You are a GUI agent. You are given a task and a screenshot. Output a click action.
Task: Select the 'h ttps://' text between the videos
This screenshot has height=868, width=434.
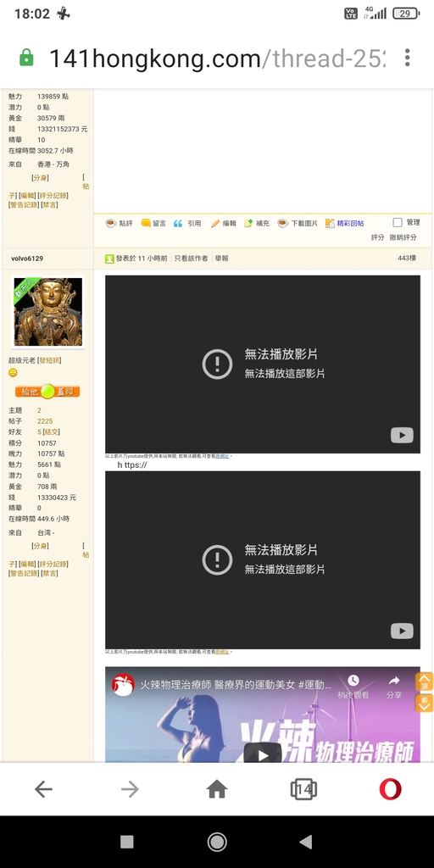click(131, 465)
